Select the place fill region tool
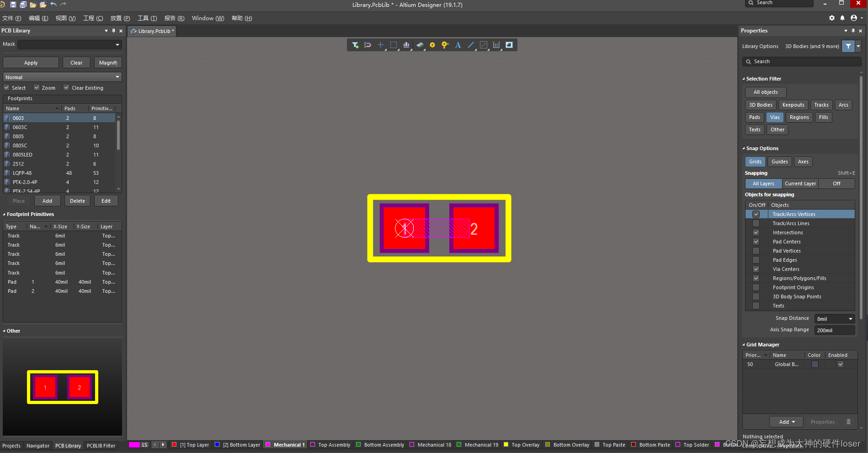This screenshot has width=868, height=453. tap(509, 45)
